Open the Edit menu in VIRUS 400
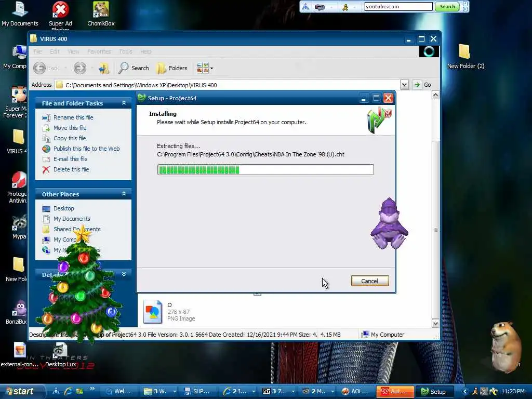 pos(55,51)
